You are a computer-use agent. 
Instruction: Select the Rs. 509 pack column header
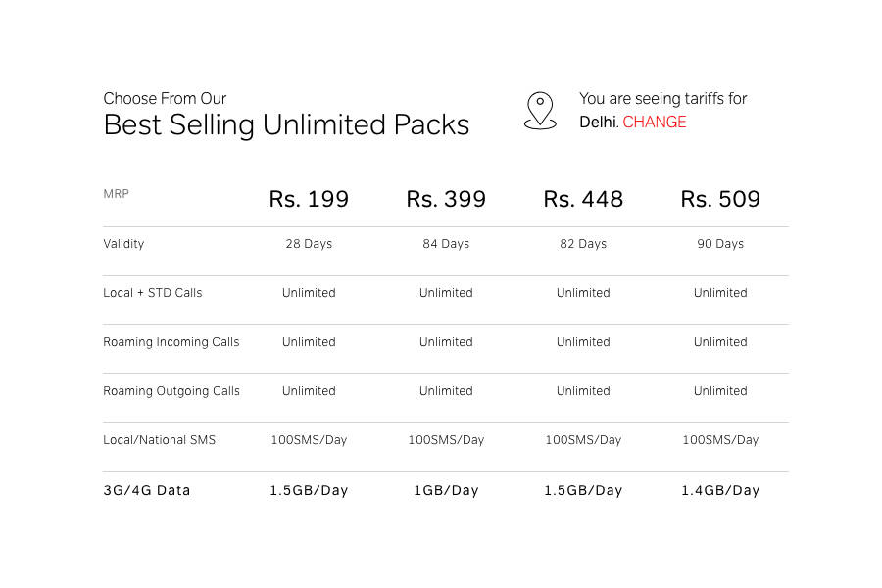point(720,199)
